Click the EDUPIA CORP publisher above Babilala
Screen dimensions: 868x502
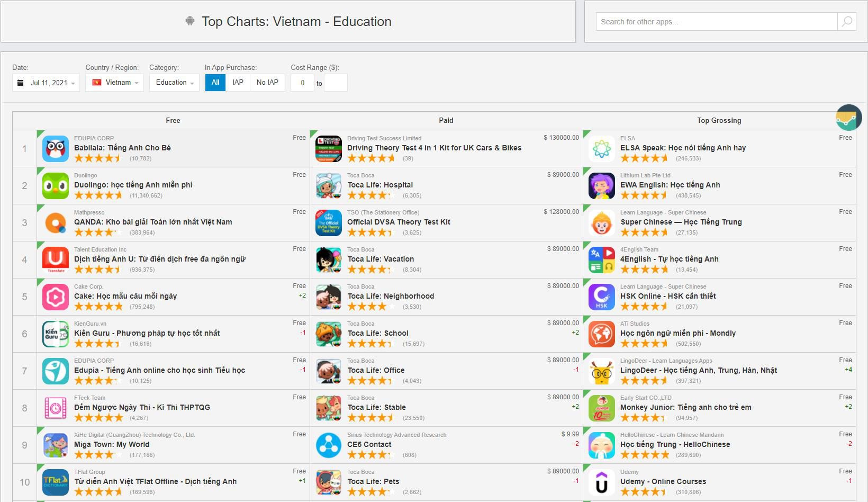click(94, 138)
